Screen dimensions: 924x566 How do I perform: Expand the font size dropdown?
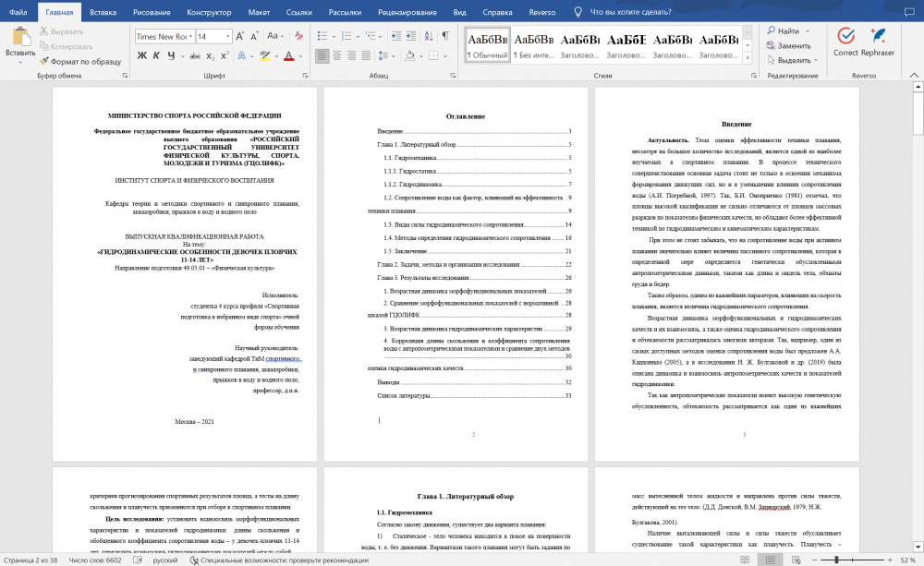pyautogui.click(x=228, y=37)
